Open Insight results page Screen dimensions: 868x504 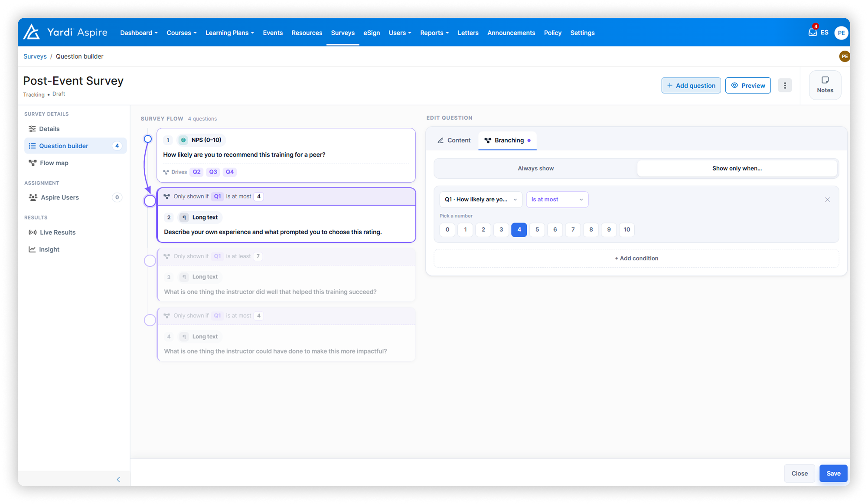(x=75, y=249)
